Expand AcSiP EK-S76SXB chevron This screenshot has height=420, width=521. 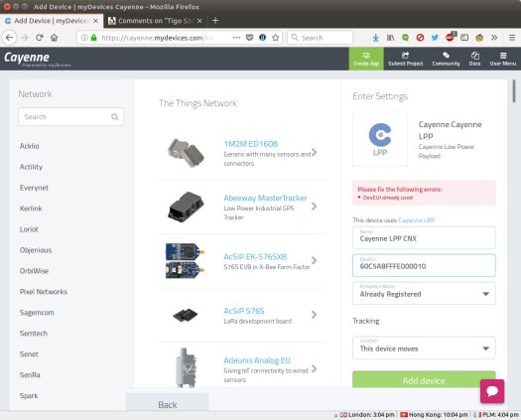coord(314,260)
